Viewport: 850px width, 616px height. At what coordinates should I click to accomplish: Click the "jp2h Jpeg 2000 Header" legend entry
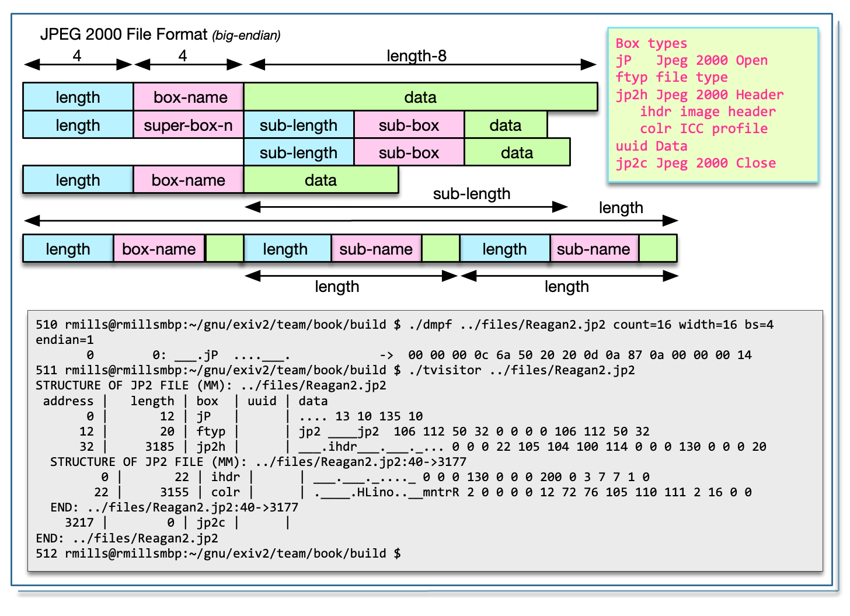[x=699, y=95]
